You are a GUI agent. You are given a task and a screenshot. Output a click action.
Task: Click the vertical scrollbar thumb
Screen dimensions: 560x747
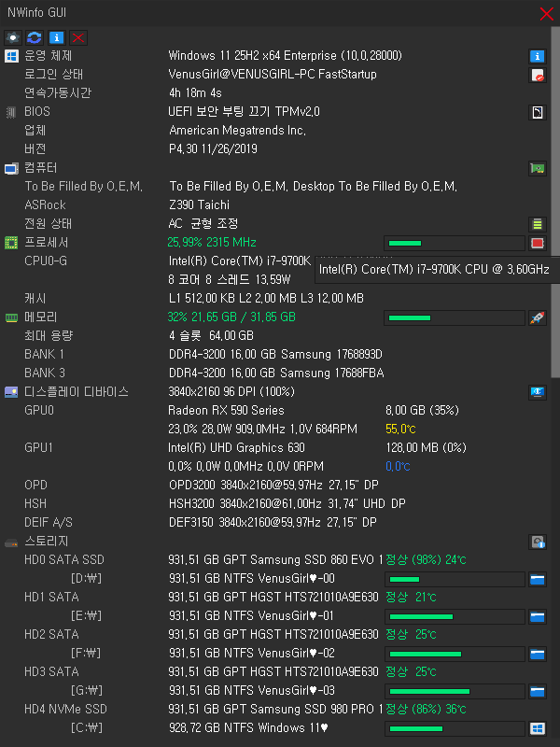click(555, 203)
